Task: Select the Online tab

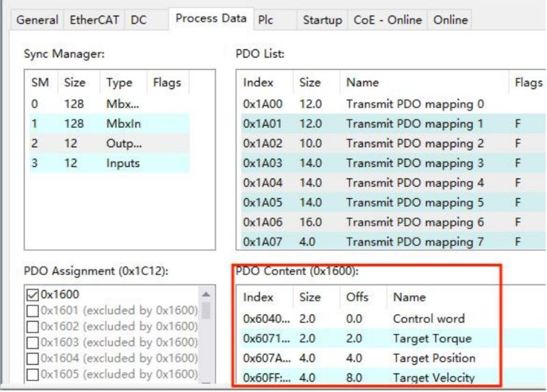Action: coord(451,20)
